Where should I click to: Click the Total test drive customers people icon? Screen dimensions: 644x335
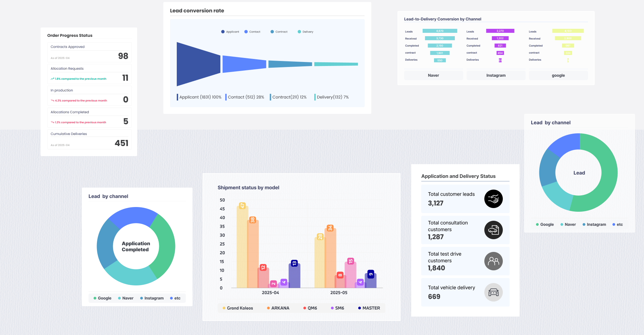[493, 261]
